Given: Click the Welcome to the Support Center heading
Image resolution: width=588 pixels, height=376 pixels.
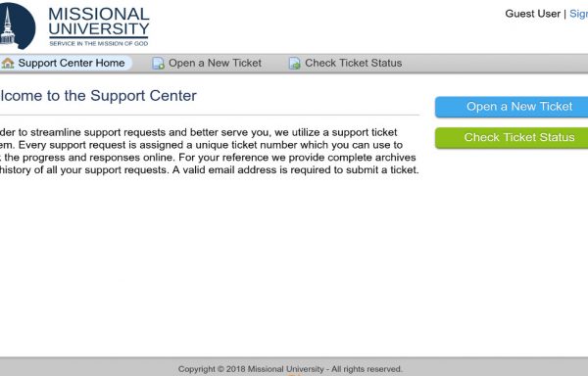Looking at the screenshot, I should pyautogui.click(x=98, y=96).
